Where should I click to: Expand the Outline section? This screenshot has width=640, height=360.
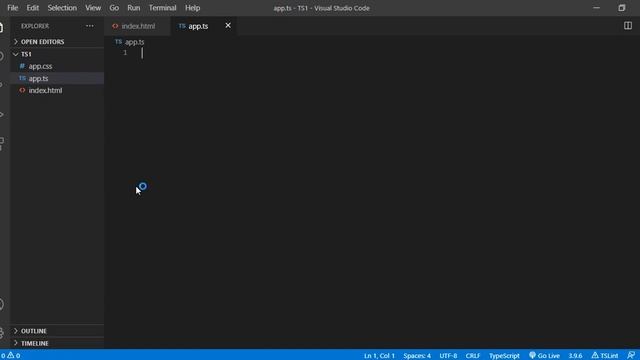(57, 331)
